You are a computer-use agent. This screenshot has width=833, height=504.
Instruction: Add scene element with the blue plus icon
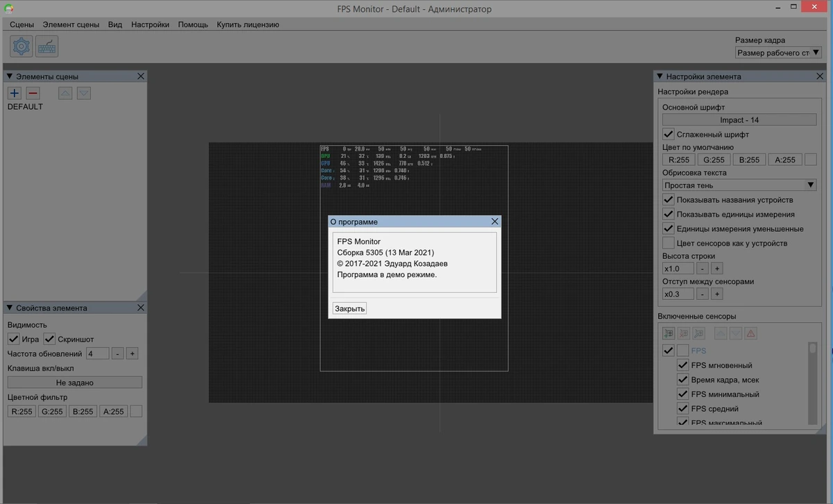(x=15, y=93)
